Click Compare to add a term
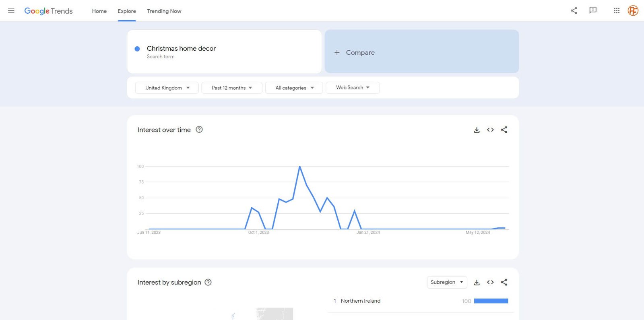Screen dimensions: 644x320 tap(421, 52)
